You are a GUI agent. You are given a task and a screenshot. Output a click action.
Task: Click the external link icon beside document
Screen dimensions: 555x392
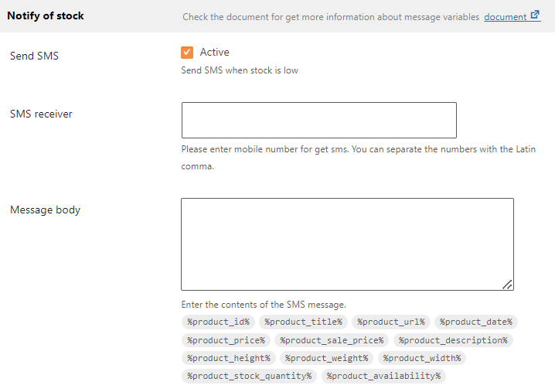[x=535, y=15]
